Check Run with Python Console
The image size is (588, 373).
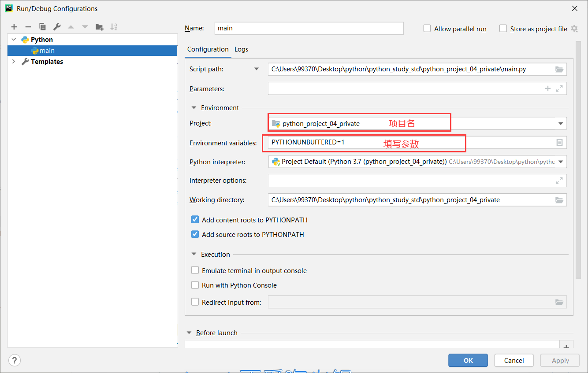195,285
